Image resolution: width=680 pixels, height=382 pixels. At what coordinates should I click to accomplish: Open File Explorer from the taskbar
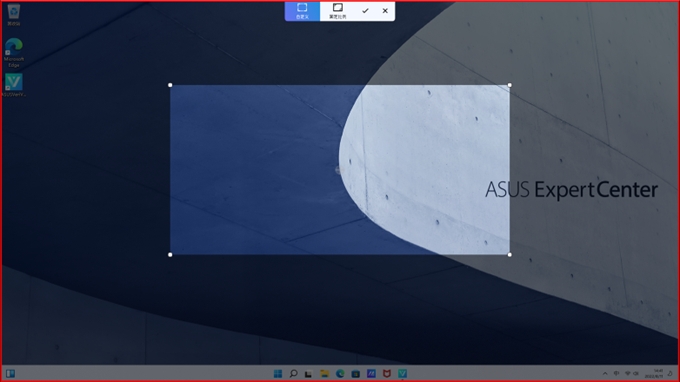[324, 373]
